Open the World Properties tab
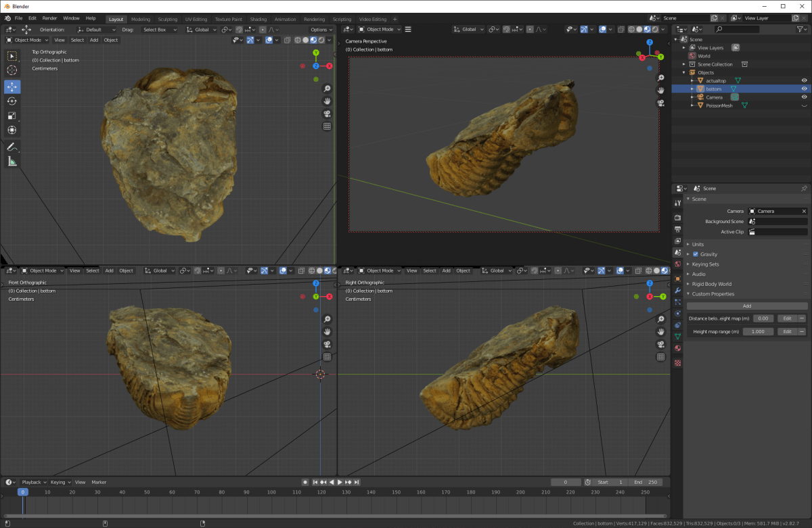 677,262
